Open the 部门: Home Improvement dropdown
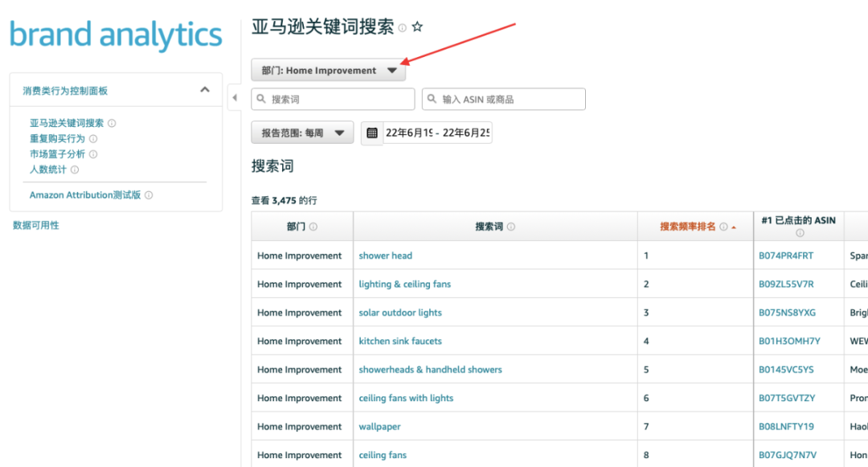The width and height of the screenshot is (868, 467). 329,70
